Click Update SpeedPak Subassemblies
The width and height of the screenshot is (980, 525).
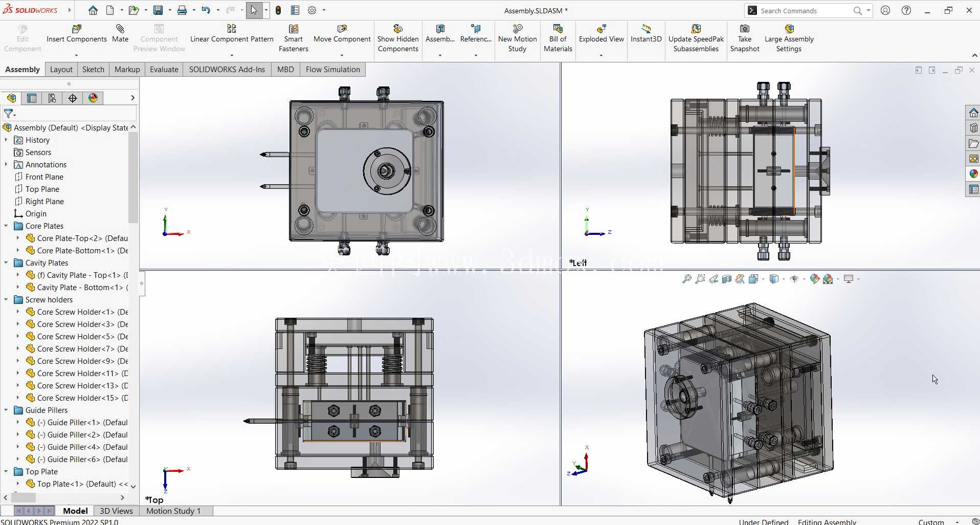(x=696, y=38)
